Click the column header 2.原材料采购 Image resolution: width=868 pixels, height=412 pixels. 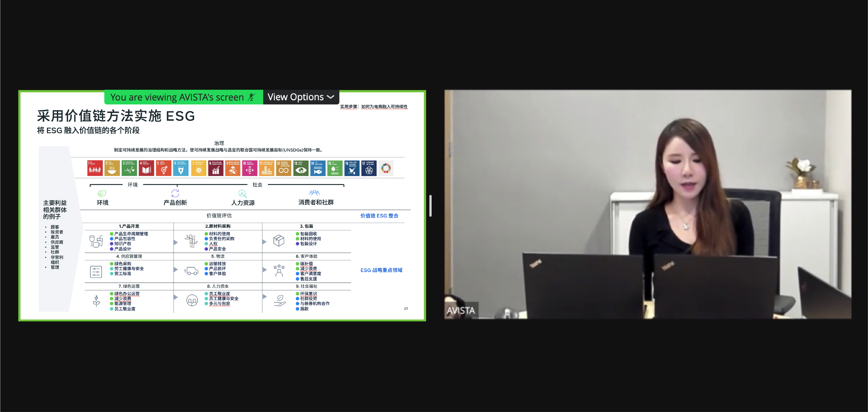pos(218,226)
